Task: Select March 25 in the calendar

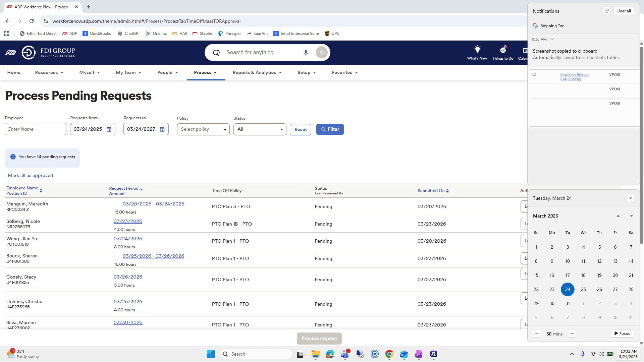Action: point(583,289)
